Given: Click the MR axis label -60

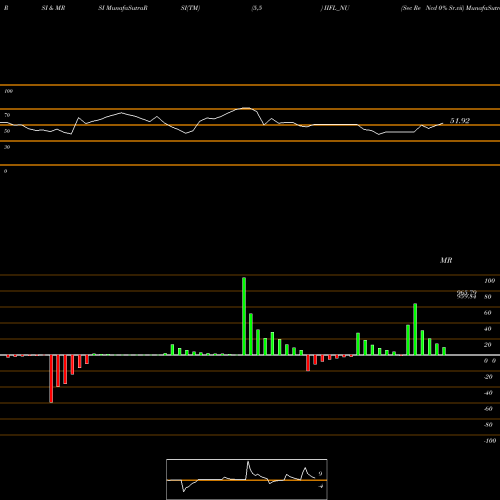Looking at the screenshot, I should pos(488,409).
